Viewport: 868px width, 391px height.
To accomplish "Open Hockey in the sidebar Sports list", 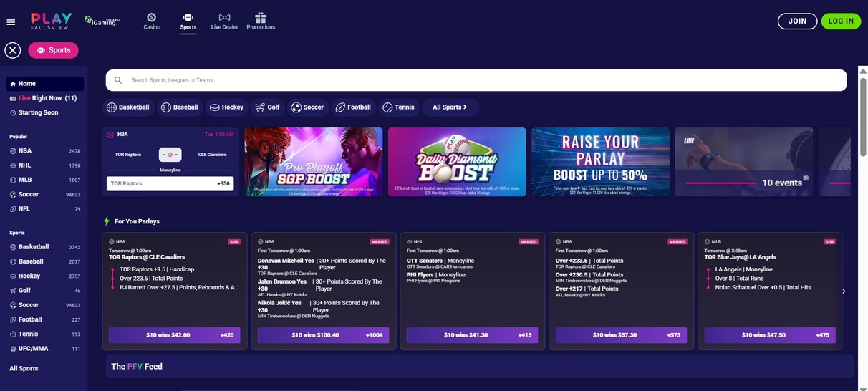I will click(44, 276).
